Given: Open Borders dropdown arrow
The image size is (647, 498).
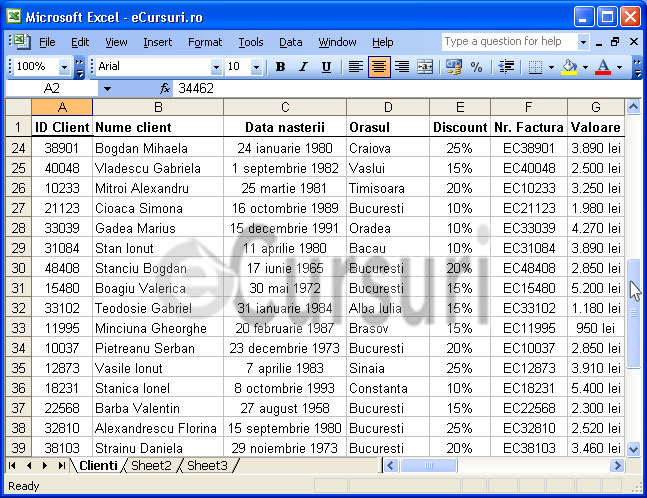Looking at the screenshot, I should (551, 67).
